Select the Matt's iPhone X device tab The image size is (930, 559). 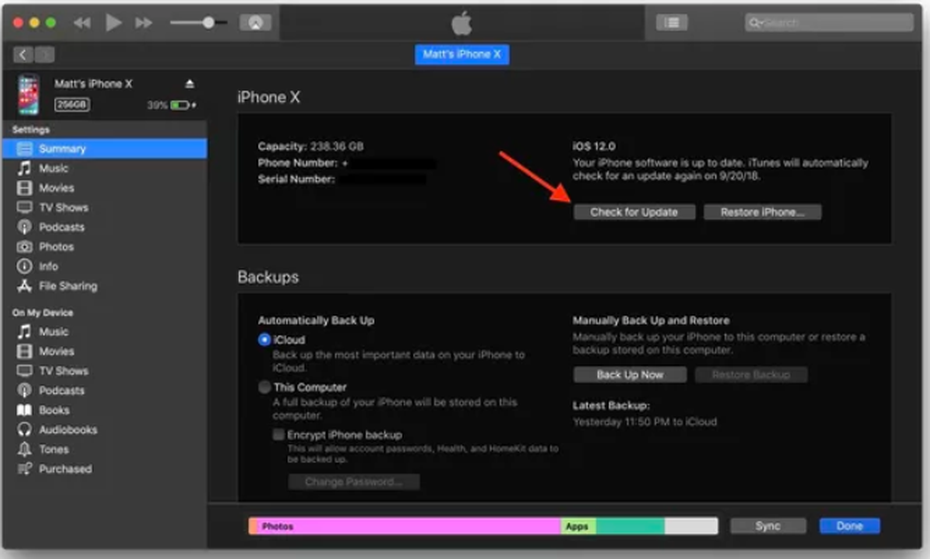pos(461,54)
